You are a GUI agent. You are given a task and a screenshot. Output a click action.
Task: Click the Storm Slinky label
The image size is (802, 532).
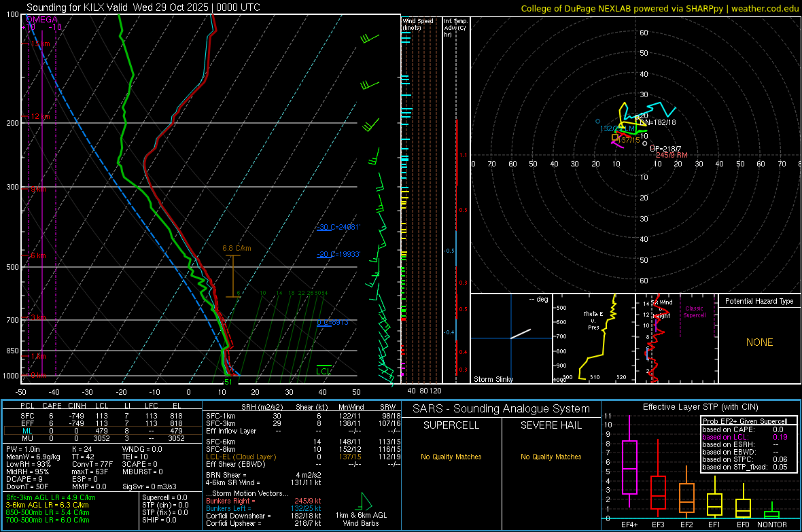493,379
